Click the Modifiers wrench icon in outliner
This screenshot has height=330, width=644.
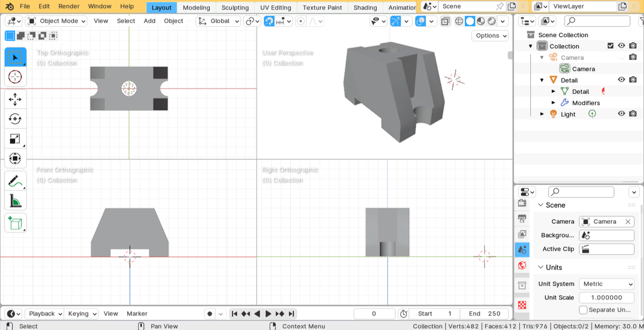click(x=565, y=103)
